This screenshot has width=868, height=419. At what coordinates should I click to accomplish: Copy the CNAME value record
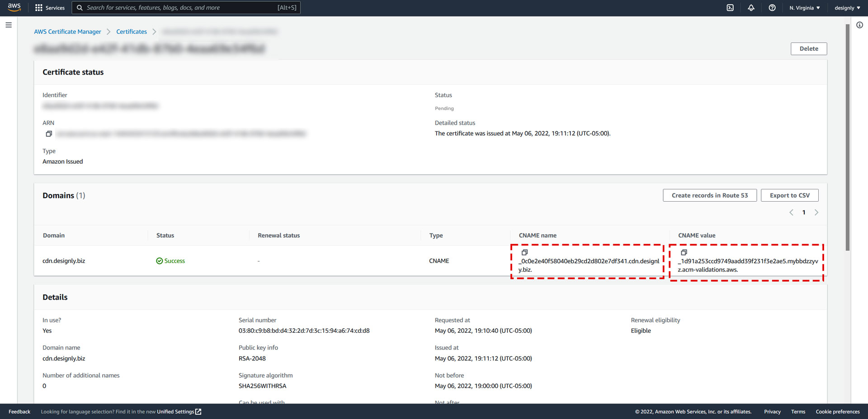coord(684,252)
